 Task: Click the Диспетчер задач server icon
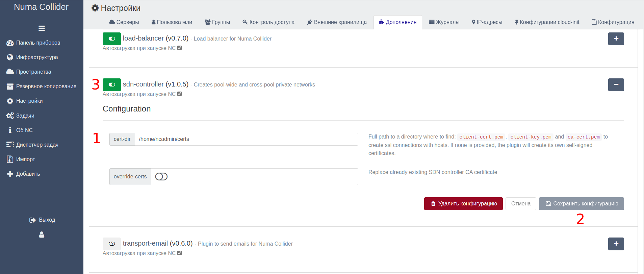click(10, 145)
